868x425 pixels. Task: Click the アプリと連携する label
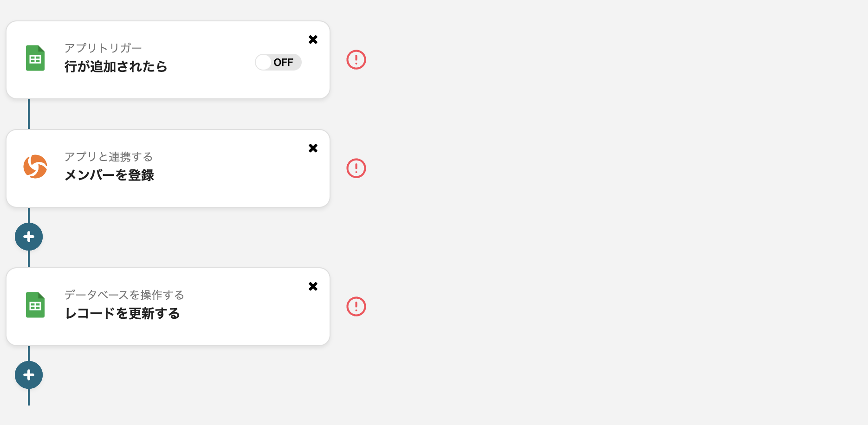(109, 157)
